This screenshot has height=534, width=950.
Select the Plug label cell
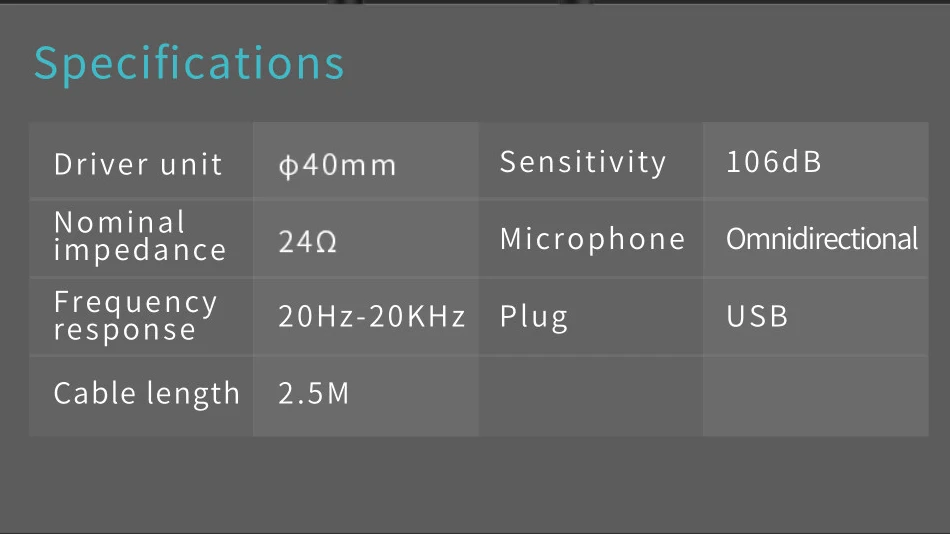(x=591, y=317)
